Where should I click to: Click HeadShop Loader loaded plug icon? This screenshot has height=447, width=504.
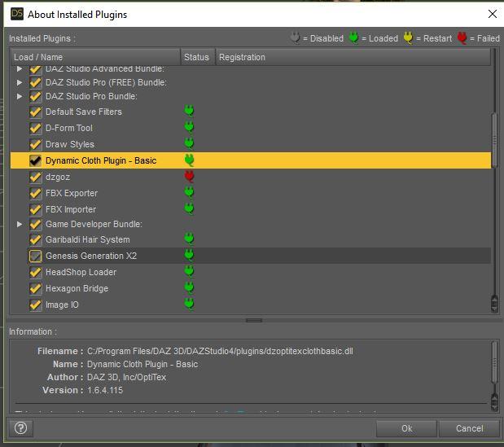coord(189,272)
